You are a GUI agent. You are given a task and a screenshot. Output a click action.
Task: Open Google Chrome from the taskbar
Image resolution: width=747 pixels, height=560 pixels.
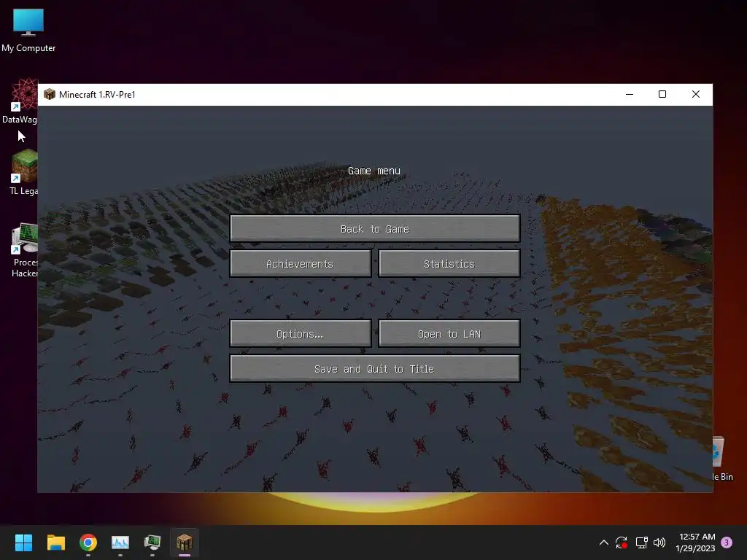88,542
